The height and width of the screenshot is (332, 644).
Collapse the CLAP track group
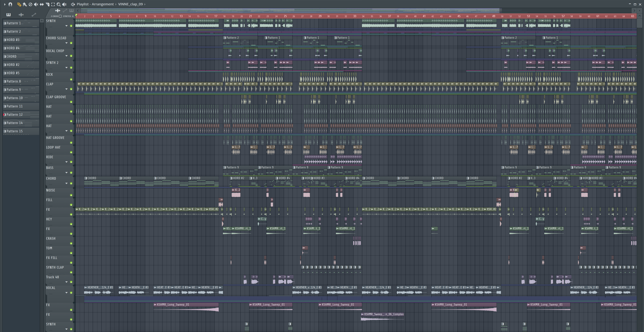click(x=66, y=89)
